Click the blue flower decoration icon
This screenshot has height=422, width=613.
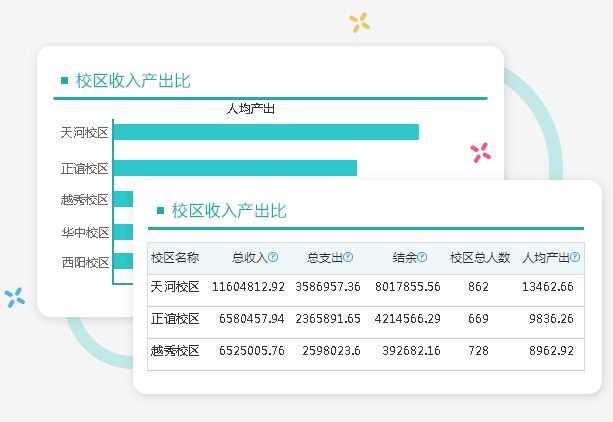(x=14, y=297)
